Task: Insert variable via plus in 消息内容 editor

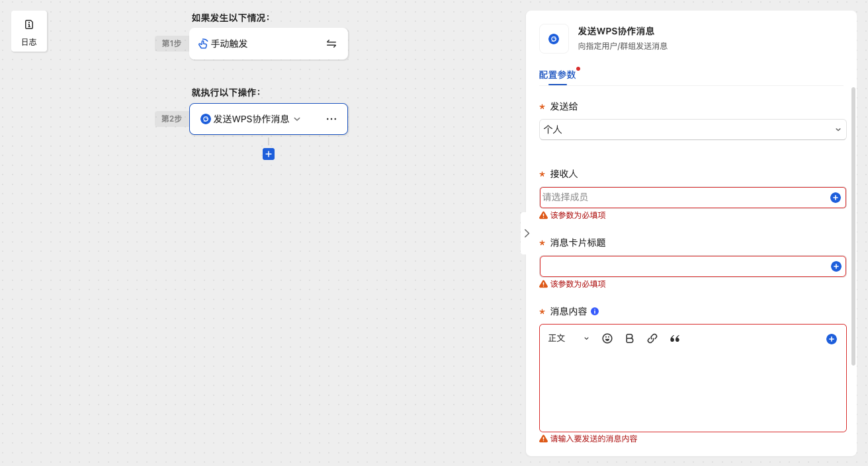Action: tap(832, 339)
